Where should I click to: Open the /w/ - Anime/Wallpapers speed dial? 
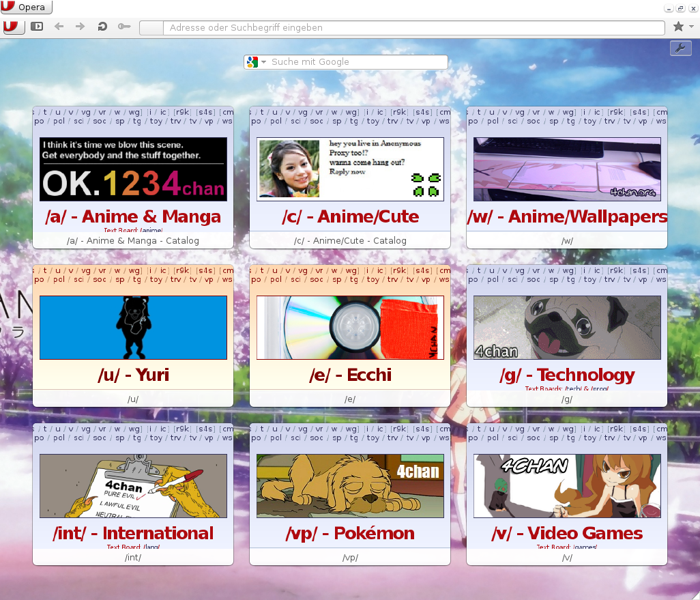567,177
